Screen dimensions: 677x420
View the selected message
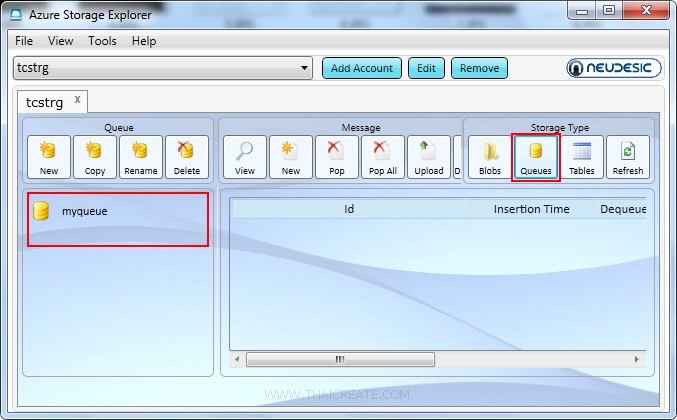pos(245,157)
